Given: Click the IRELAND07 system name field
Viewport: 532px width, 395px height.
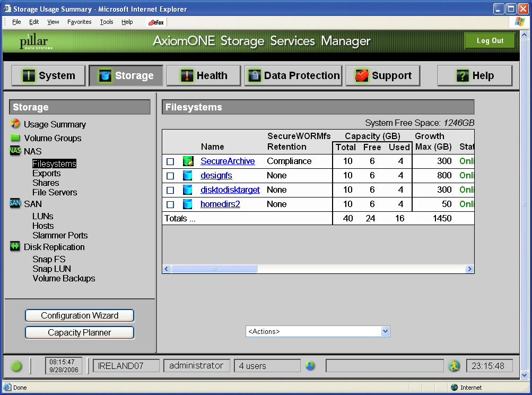Looking at the screenshot, I should coord(126,366).
